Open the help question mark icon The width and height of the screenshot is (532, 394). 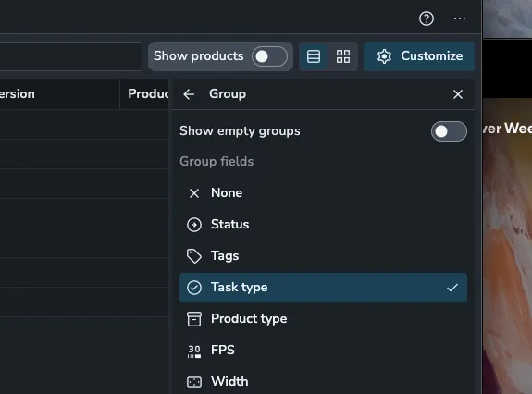click(x=427, y=18)
